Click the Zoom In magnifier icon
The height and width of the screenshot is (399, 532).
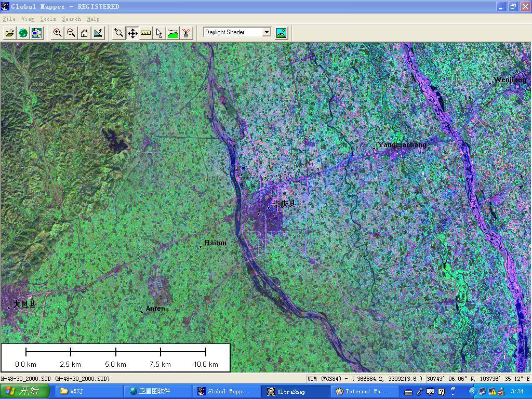click(x=58, y=33)
